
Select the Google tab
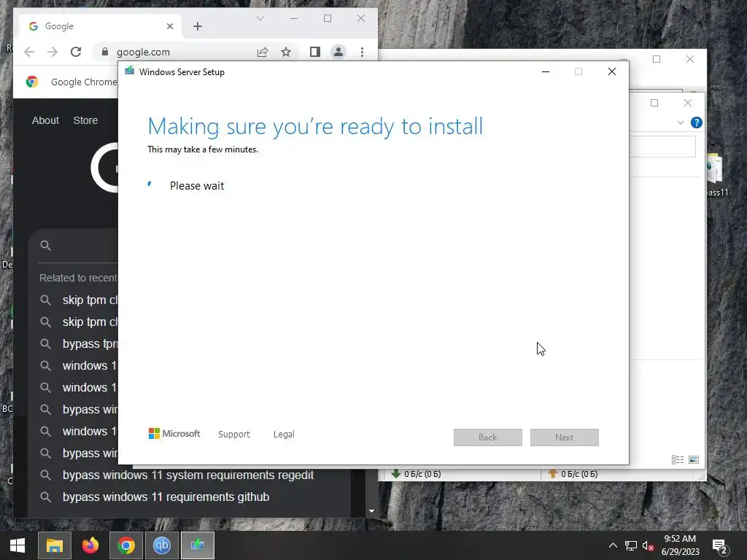(98, 26)
